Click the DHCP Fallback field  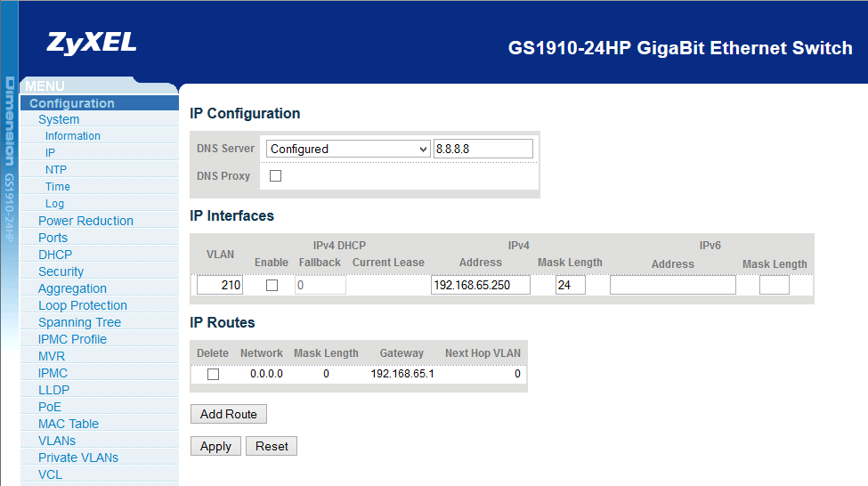pos(320,285)
